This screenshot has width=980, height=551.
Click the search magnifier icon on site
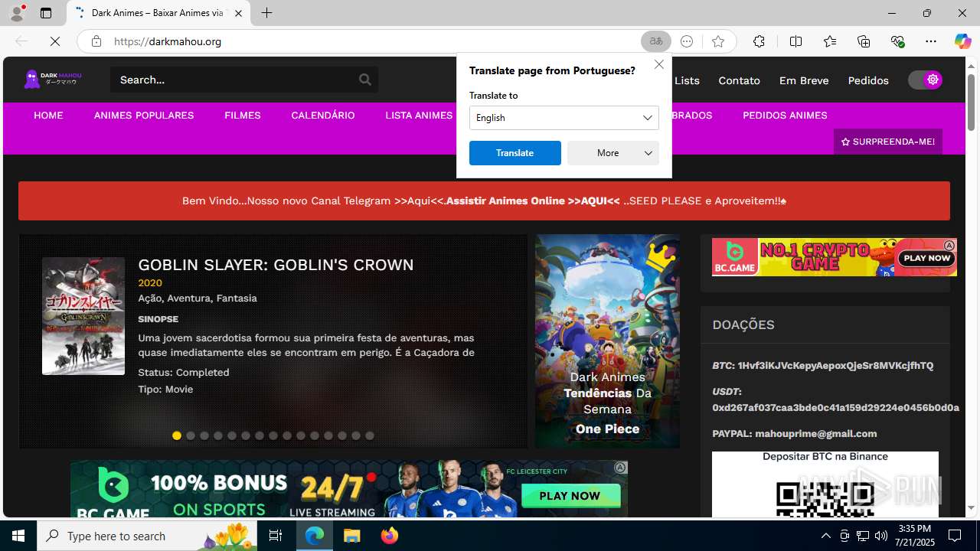[365, 80]
